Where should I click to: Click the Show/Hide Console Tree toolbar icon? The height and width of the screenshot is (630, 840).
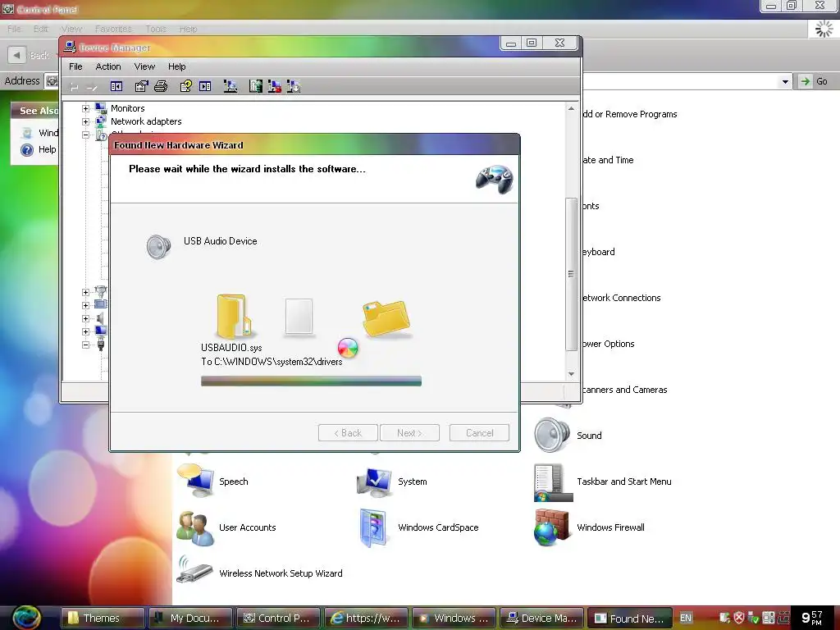116,86
